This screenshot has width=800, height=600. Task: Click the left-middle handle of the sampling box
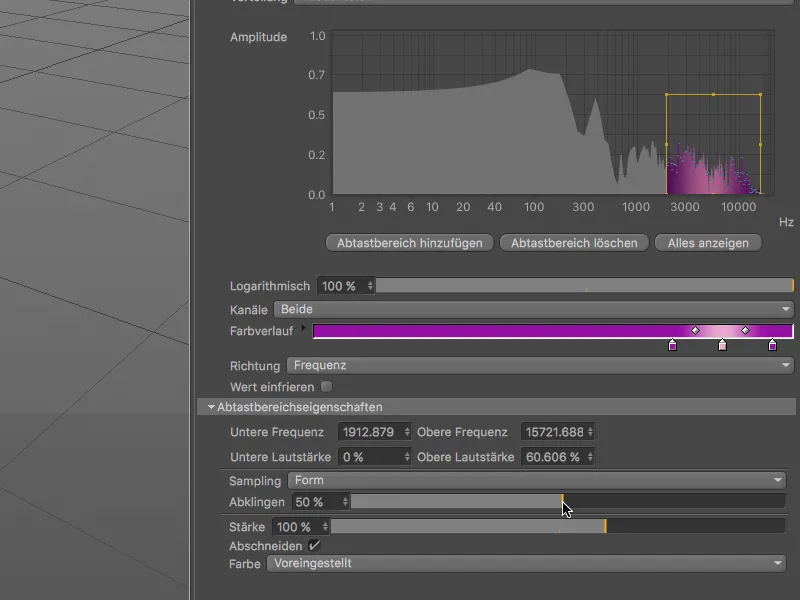(x=666, y=144)
